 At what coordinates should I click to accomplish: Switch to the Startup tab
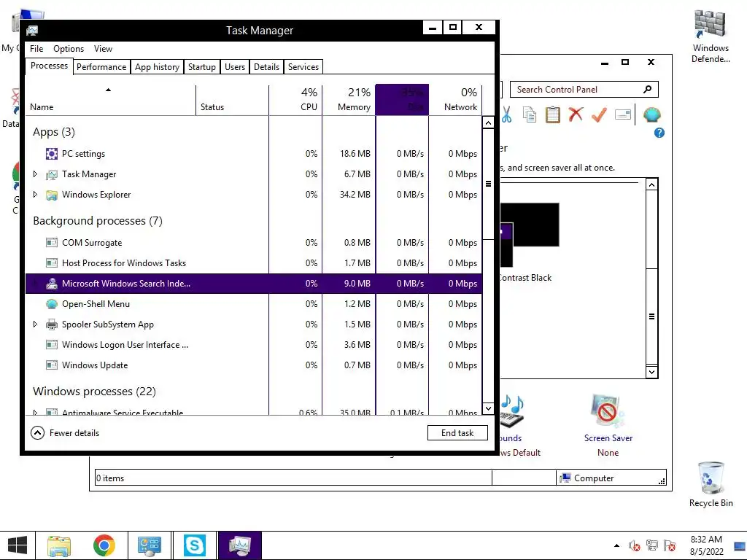coord(202,67)
